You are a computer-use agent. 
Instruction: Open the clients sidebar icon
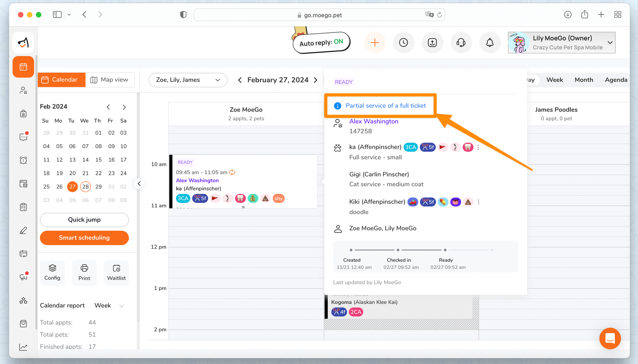click(x=23, y=90)
